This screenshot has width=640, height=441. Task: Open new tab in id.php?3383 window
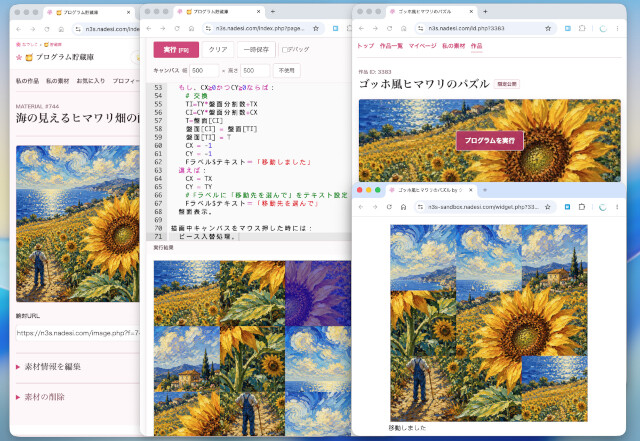(485, 11)
